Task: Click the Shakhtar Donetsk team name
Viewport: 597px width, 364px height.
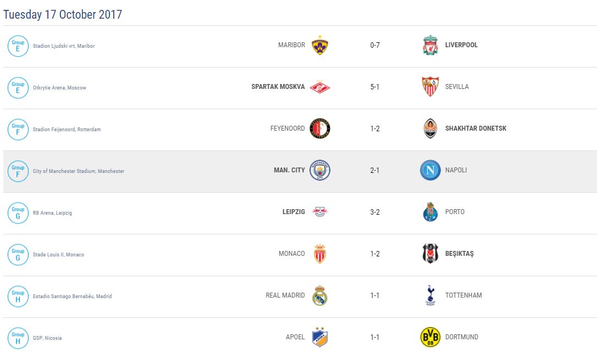Action: coord(476,128)
